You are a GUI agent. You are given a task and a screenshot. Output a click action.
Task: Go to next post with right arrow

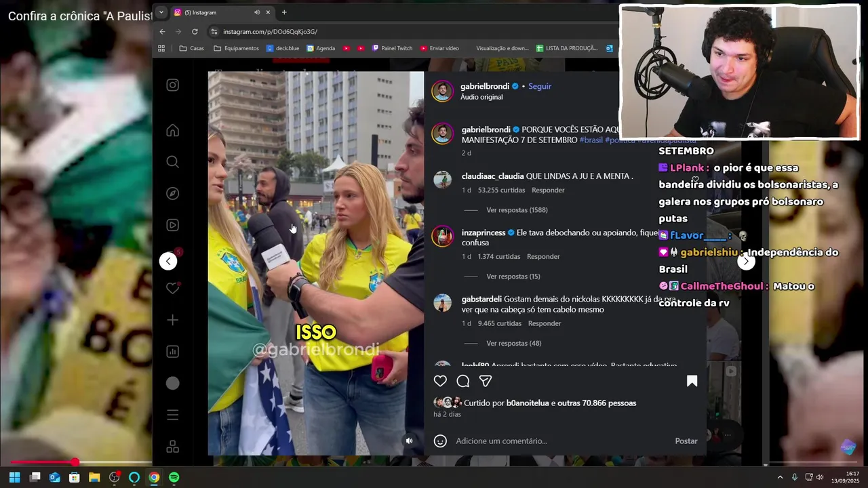[x=746, y=261]
